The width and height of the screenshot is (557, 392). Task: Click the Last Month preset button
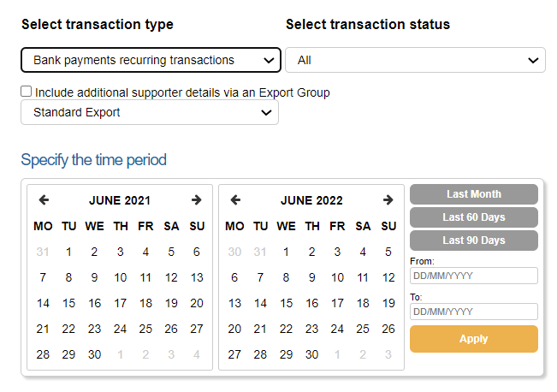click(x=473, y=194)
